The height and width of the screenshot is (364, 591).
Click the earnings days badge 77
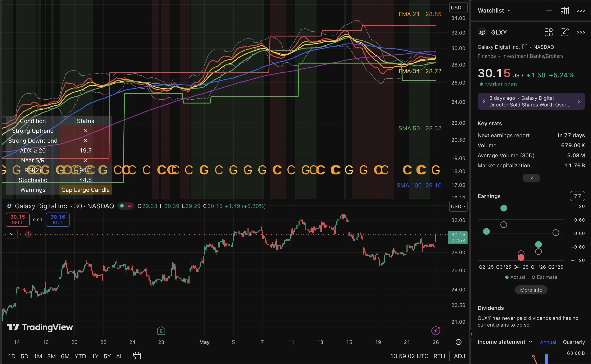click(577, 196)
